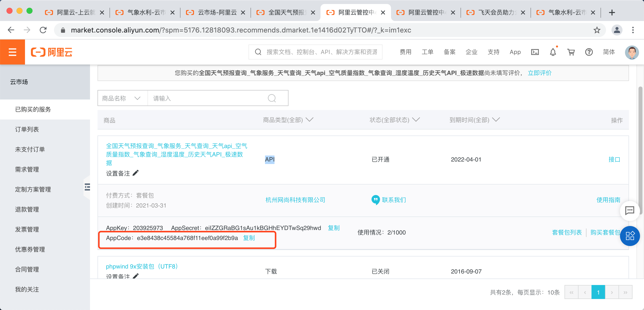
Task: Expand 商品类型(全部) column filter
Action: tap(309, 120)
